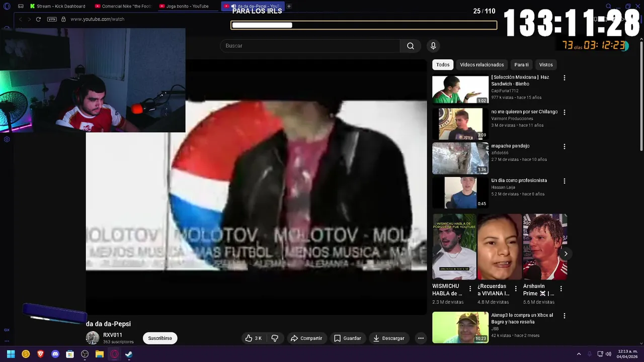
Task: Open options for Haz Sandwich - Bimbo video
Action: tap(564, 78)
